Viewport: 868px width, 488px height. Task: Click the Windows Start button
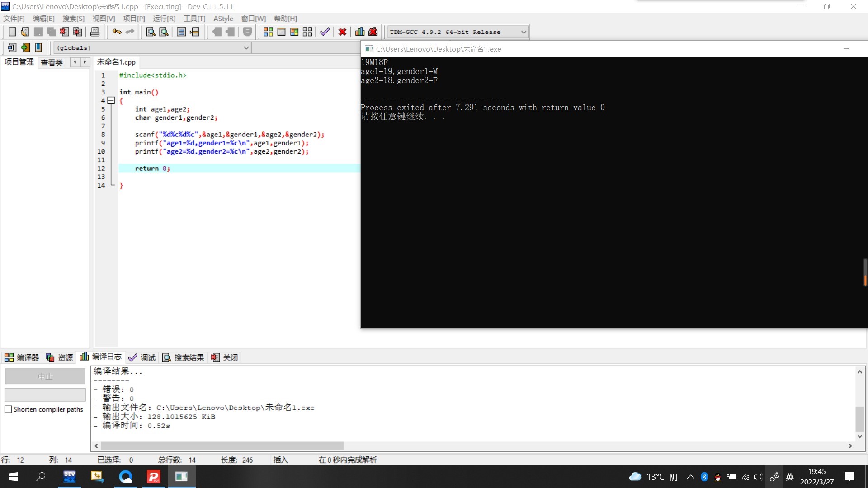(x=14, y=477)
